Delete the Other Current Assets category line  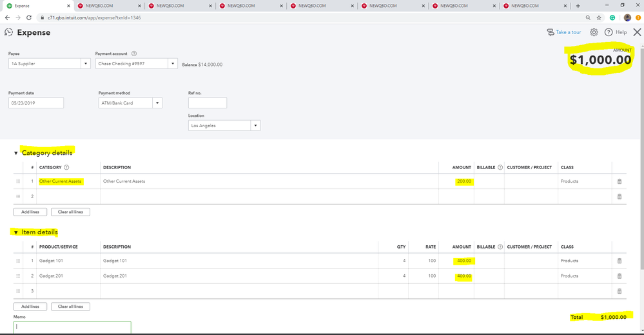click(620, 181)
